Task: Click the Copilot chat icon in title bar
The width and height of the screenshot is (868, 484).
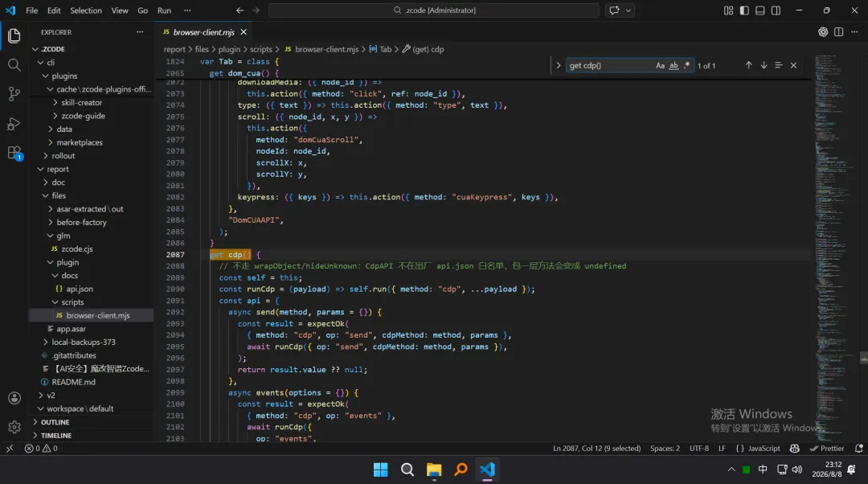Action: point(614,10)
